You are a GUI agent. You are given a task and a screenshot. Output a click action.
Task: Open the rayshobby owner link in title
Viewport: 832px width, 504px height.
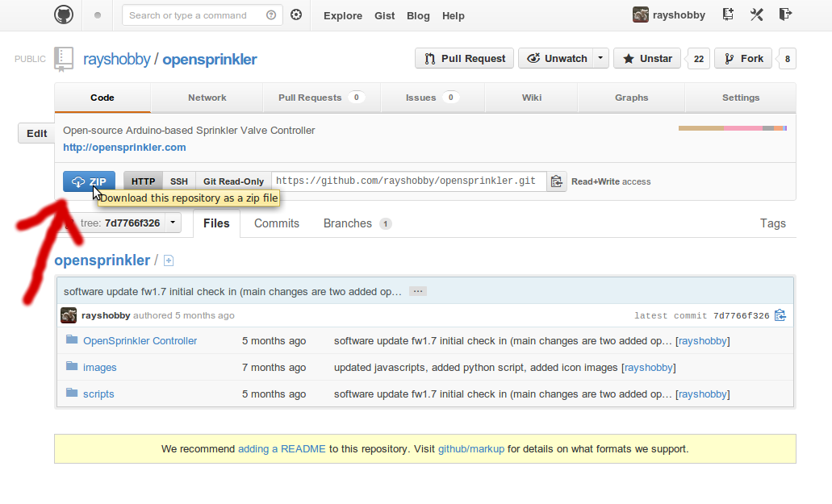pyautogui.click(x=117, y=59)
